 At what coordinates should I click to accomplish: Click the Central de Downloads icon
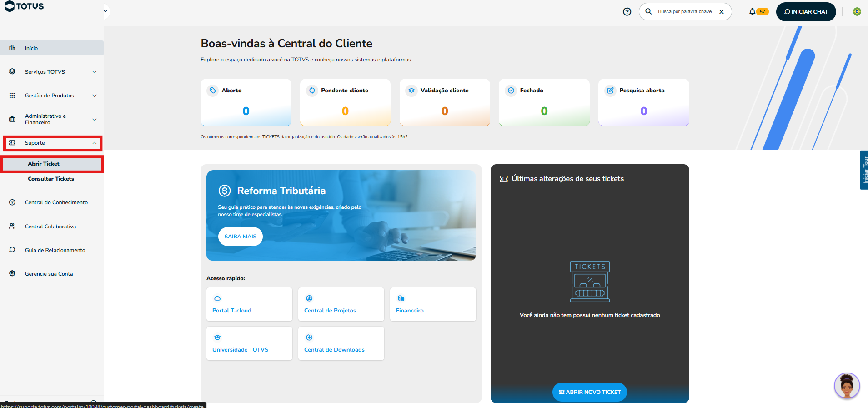point(309,337)
